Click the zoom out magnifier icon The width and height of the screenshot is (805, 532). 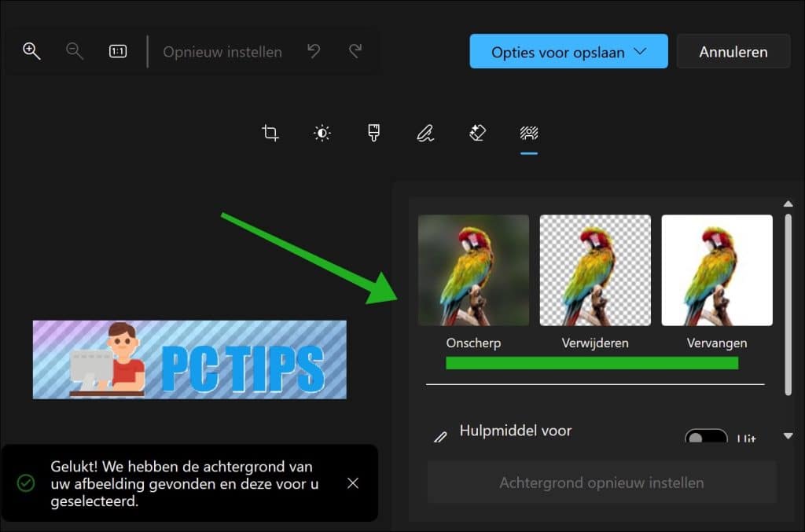pyautogui.click(x=75, y=51)
